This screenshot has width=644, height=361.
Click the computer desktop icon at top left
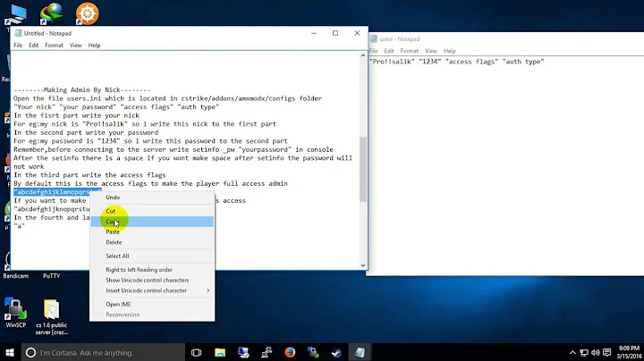point(15,15)
